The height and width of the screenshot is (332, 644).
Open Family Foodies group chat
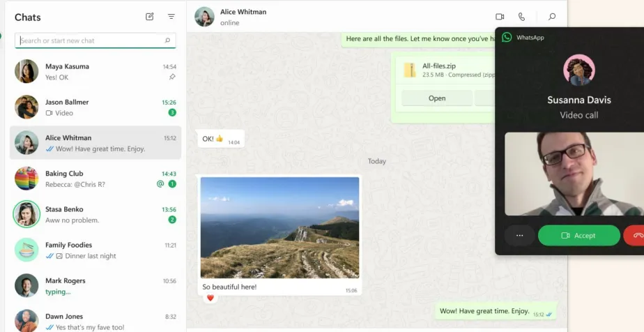pyautogui.click(x=95, y=250)
